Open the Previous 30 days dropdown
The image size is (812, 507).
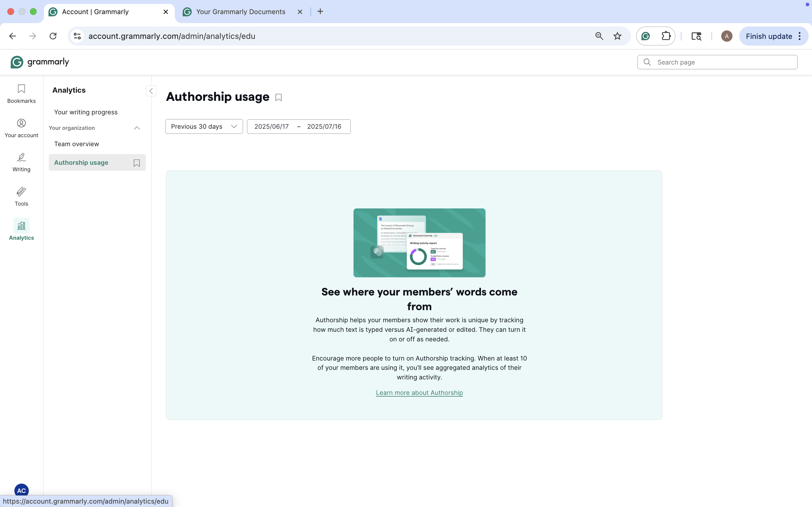[204, 126]
